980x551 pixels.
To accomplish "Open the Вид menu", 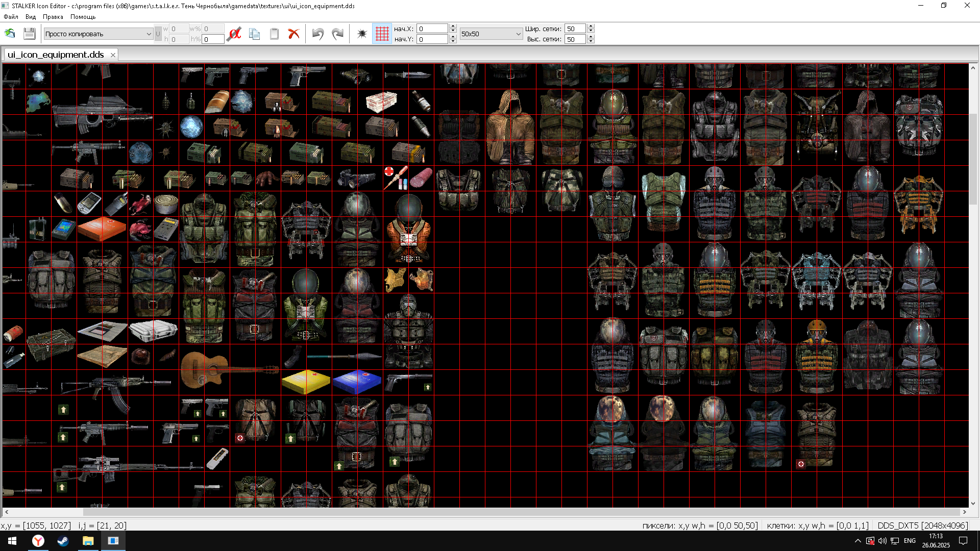I will pyautogui.click(x=31, y=17).
